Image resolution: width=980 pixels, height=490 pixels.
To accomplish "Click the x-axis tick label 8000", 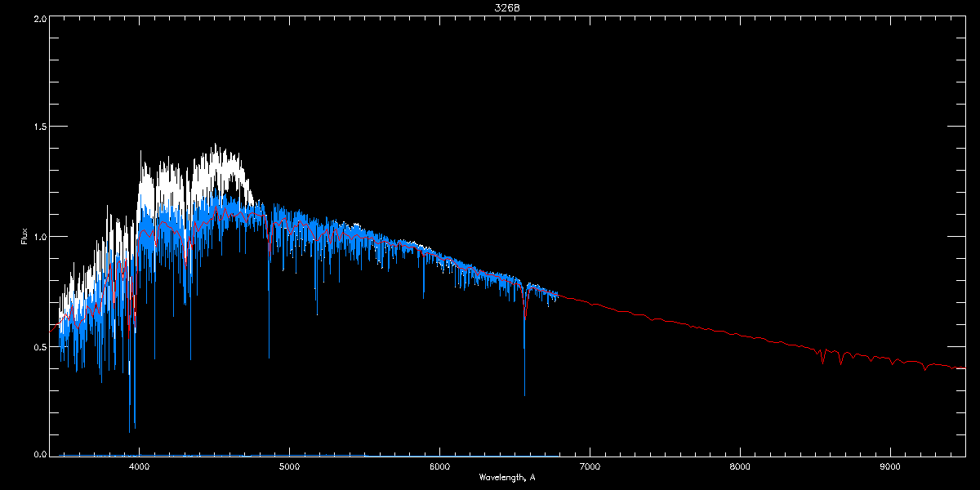I will 740,467.
